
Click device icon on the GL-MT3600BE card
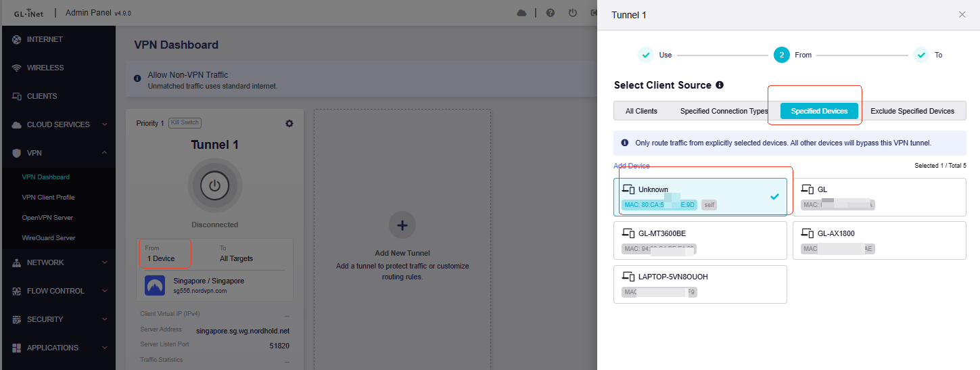[628, 233]
